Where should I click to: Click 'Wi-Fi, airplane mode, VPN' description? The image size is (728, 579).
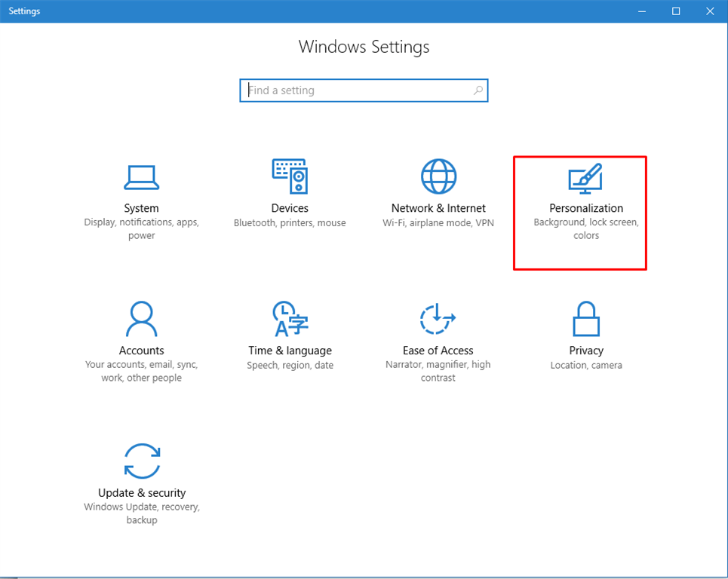pos(438,222)
